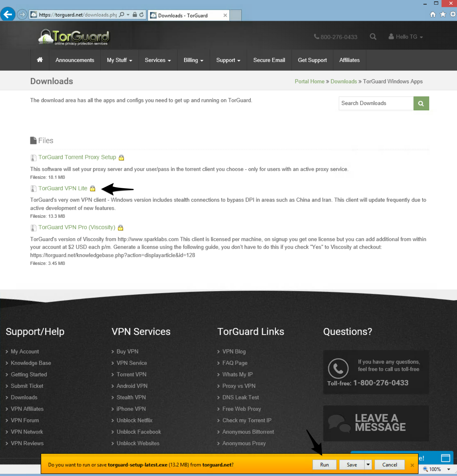Open My Account footer link
This screenshot has height=476, width=457.
click(x=25, y=352)
